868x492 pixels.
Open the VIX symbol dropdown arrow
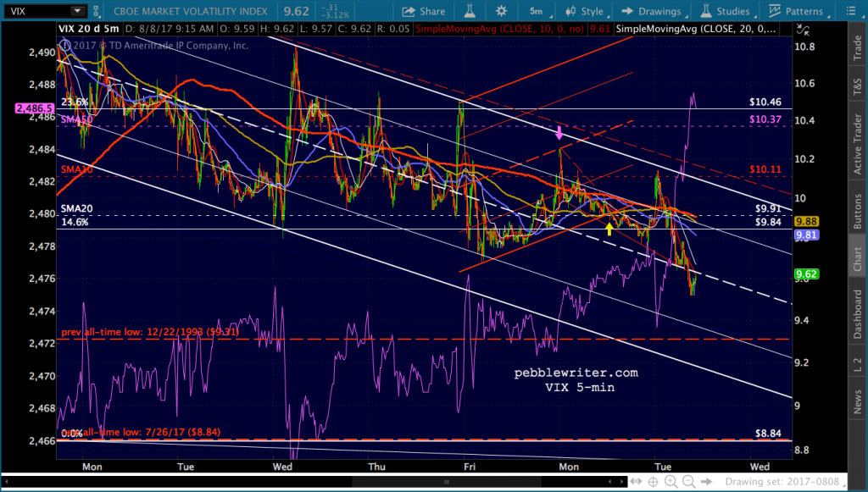point(77,11)
